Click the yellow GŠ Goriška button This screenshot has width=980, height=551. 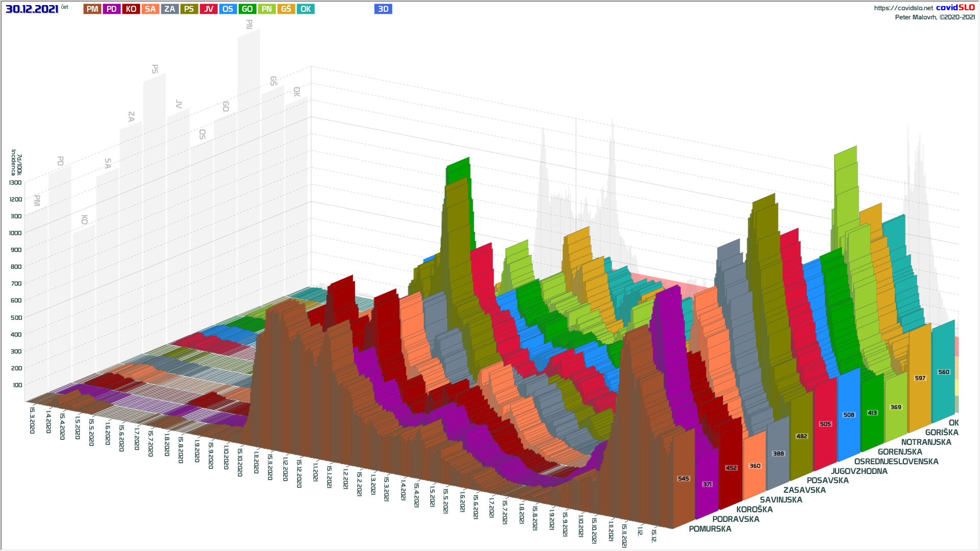[x=286, y=9]
